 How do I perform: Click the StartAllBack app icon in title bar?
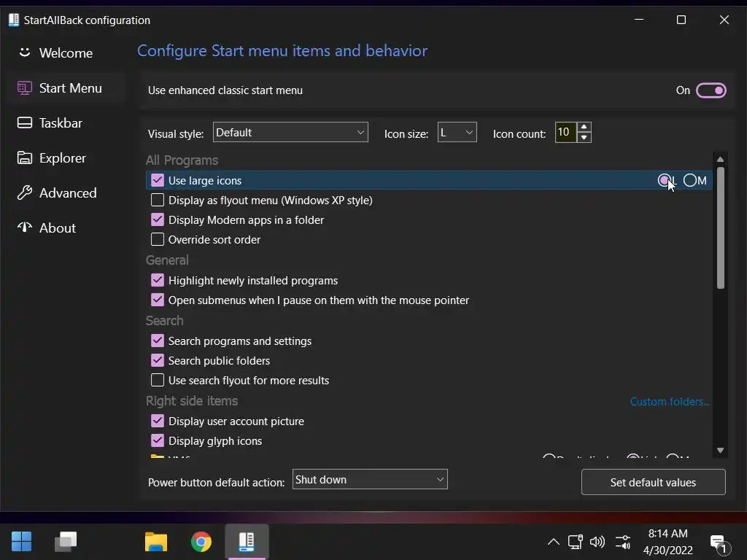click(x=14, y=20)
